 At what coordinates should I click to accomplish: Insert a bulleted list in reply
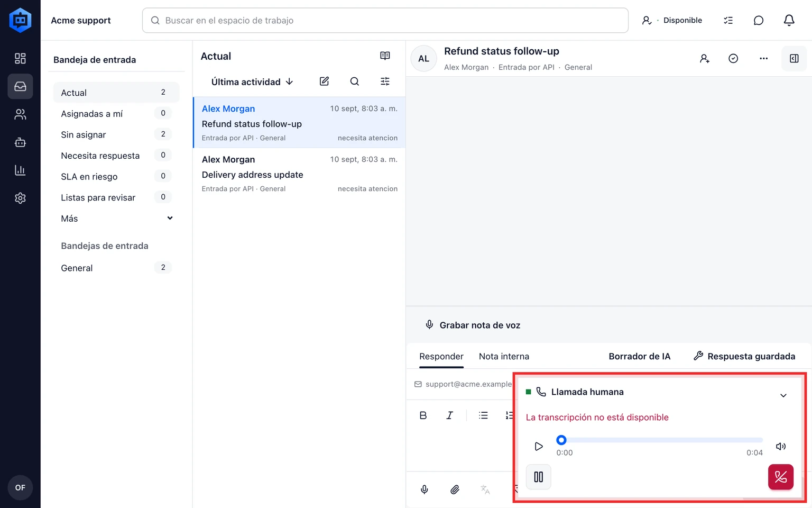483,415
